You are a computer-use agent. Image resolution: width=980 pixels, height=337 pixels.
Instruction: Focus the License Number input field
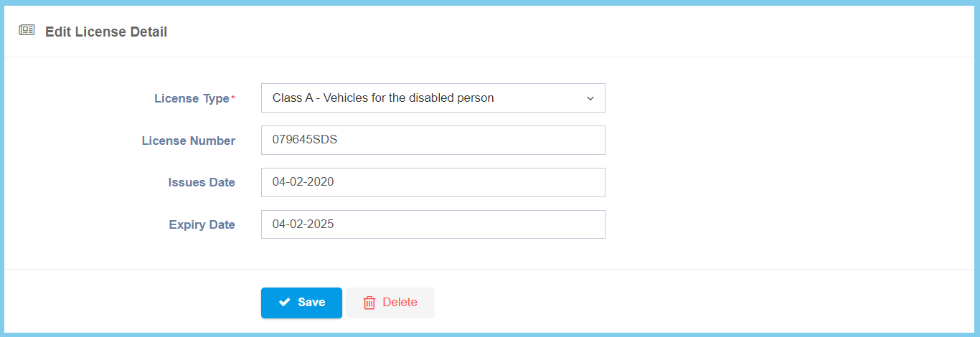pos(433,141)
